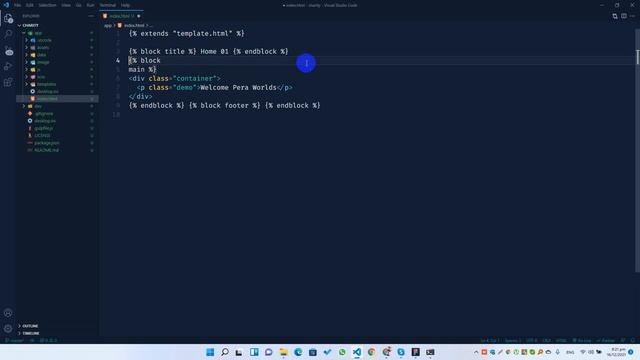Click the editor vertical scrollbar
This screenshot has height=360, width=640.
(x=637, y=149)
